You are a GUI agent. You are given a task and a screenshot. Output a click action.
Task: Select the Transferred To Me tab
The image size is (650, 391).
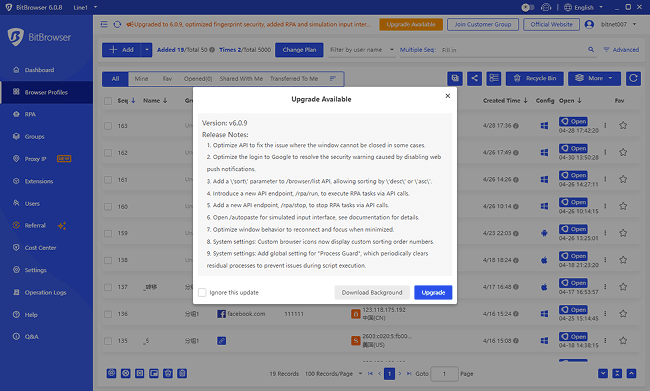pyautogui.click(x=294, y=79)
